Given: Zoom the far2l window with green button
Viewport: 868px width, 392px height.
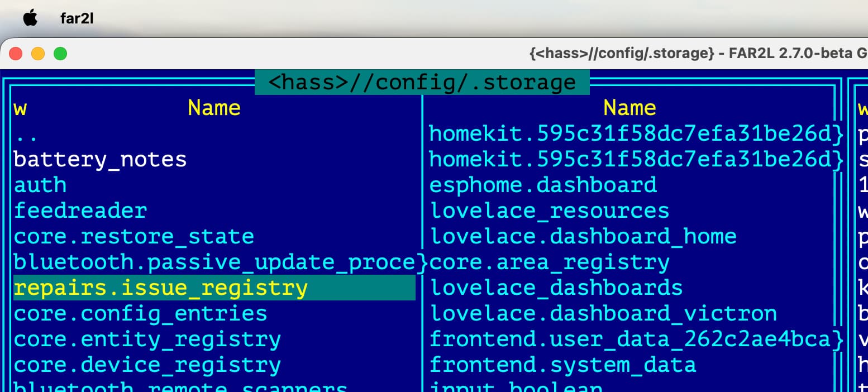Looking at the screenshot, I should 60,54.
